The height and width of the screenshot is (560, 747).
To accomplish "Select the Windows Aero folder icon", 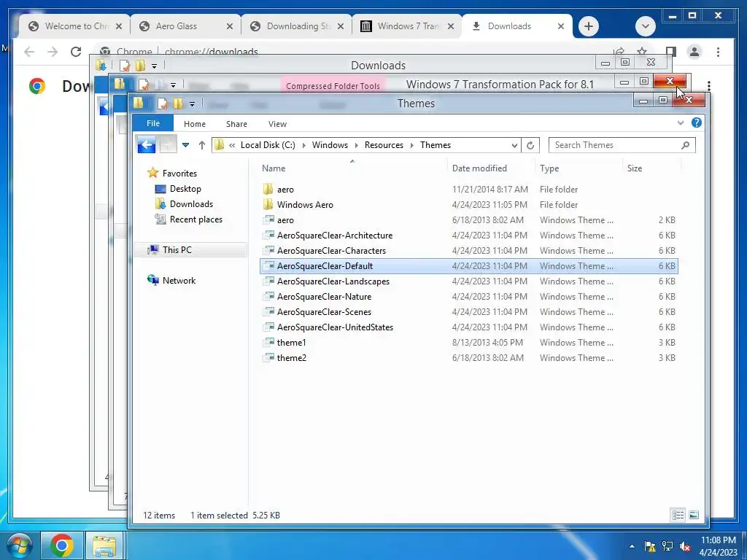I will 268,204.
